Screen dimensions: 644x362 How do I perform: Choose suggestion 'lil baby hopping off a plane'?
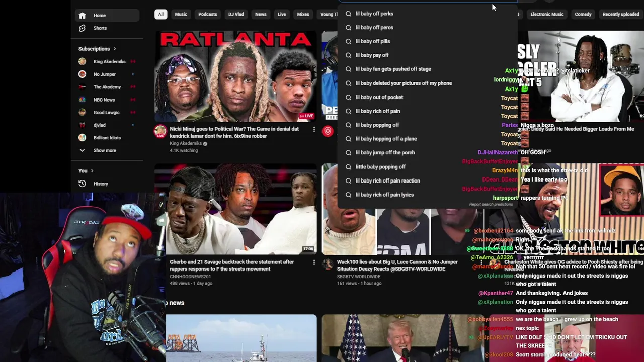386,139
